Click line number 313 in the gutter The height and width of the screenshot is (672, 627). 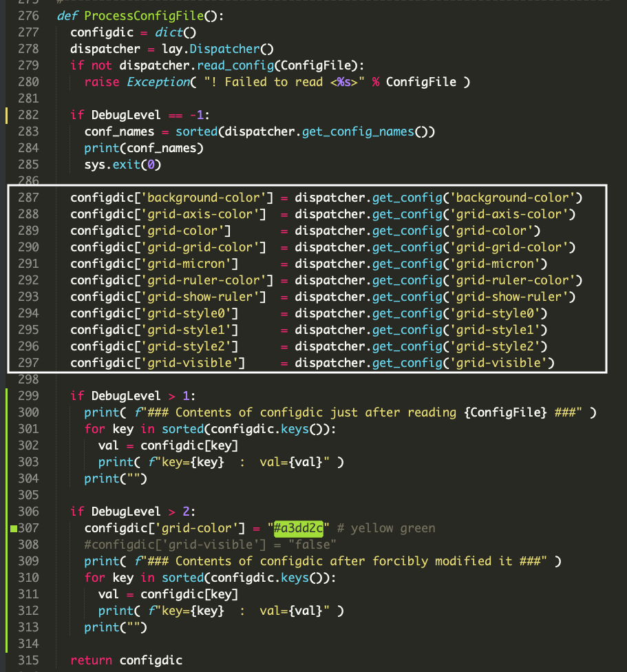pyautogui.click(x=28, y=627)
